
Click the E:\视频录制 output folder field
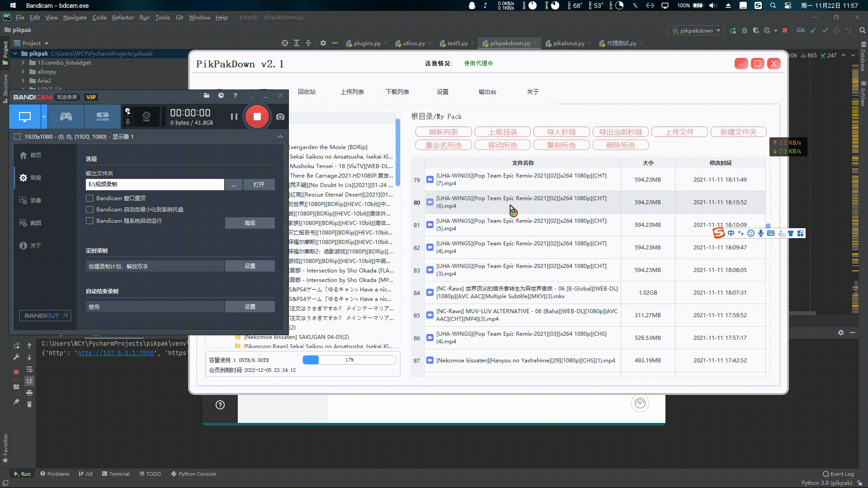click(155, 184)
